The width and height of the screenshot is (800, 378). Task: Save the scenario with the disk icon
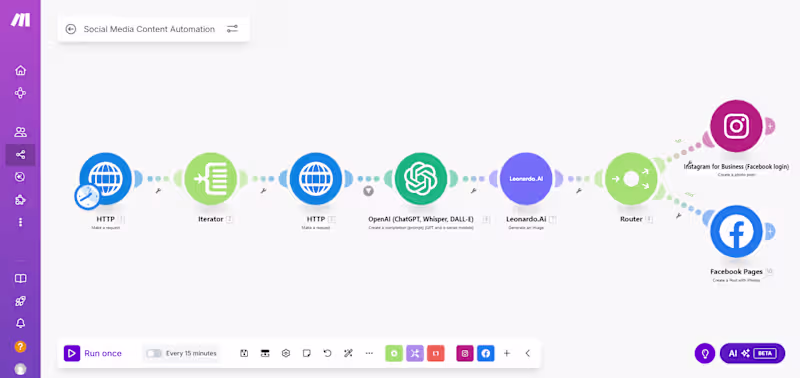point(244,353)
